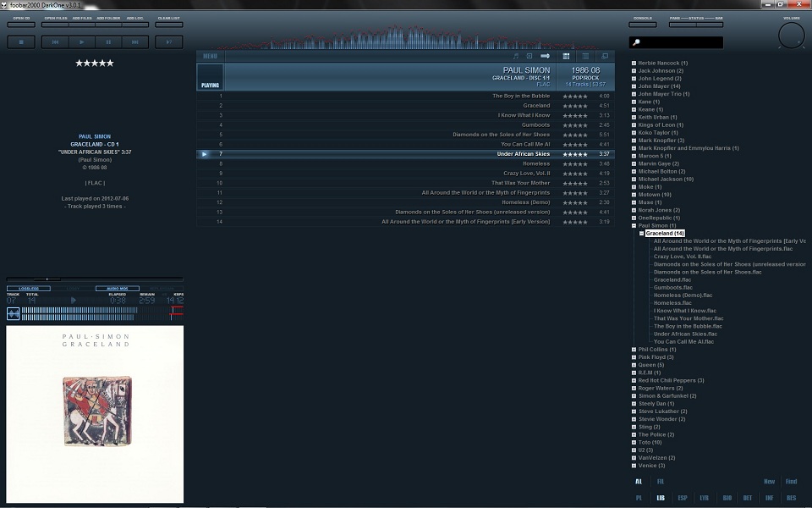Image resolution: width=812 pixels, height=508 pixels.
Task: Toggle the Audio MD5 indicator
Action: click(118, 288)
